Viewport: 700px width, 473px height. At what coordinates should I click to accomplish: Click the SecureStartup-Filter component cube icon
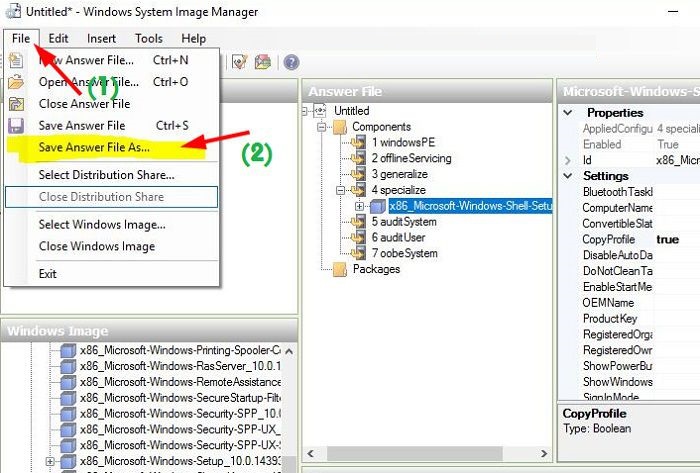(x=68, y=398)
